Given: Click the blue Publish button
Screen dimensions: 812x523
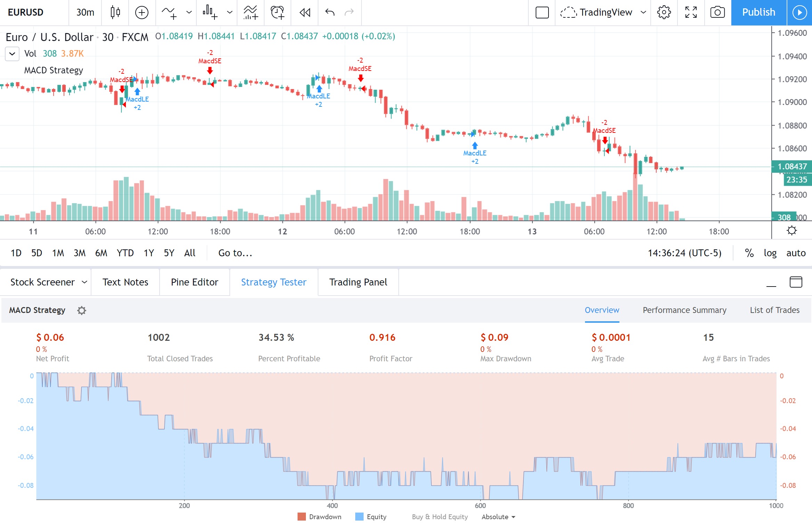Looking at the screenshot, I should point(758,13).
